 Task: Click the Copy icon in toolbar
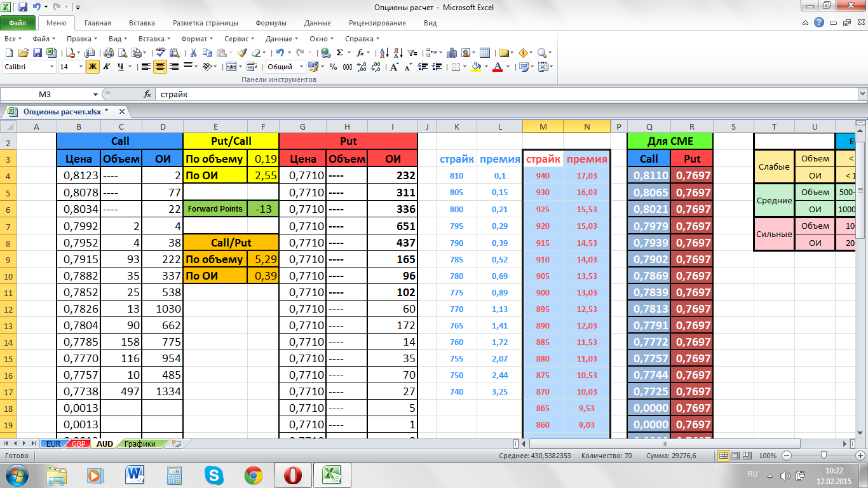(207, 53)
